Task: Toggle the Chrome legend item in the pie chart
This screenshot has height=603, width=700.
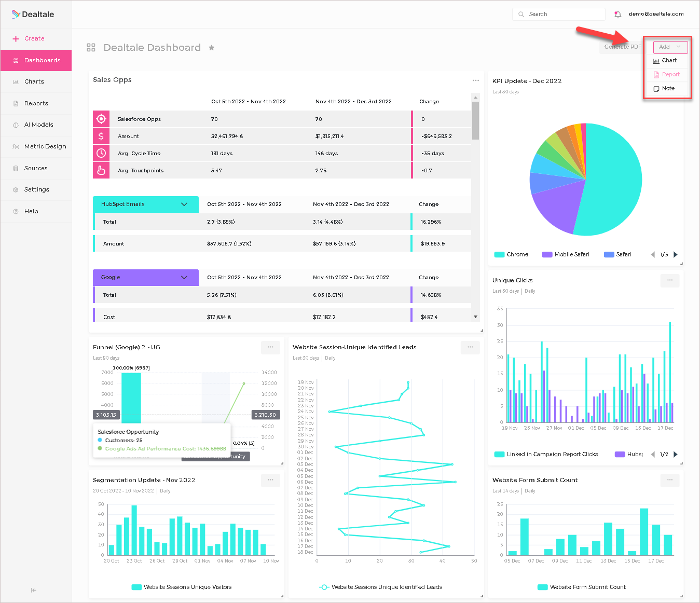Action: pyautogui.click(x=511, y=254)
